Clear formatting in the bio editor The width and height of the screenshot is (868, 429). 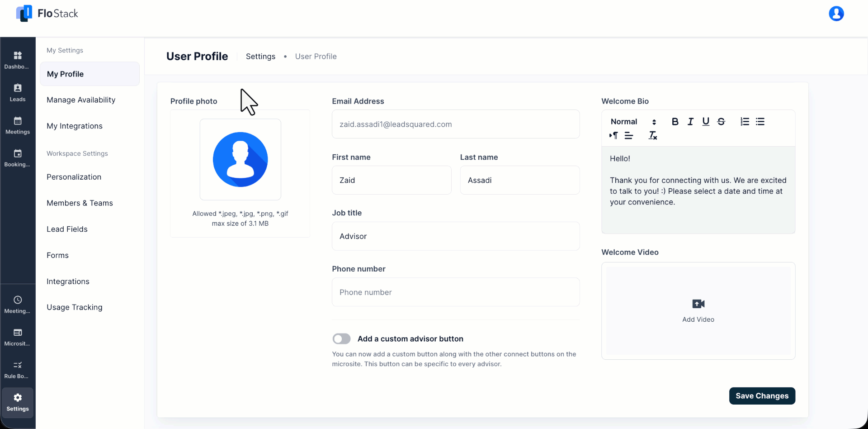coord(653,135)
